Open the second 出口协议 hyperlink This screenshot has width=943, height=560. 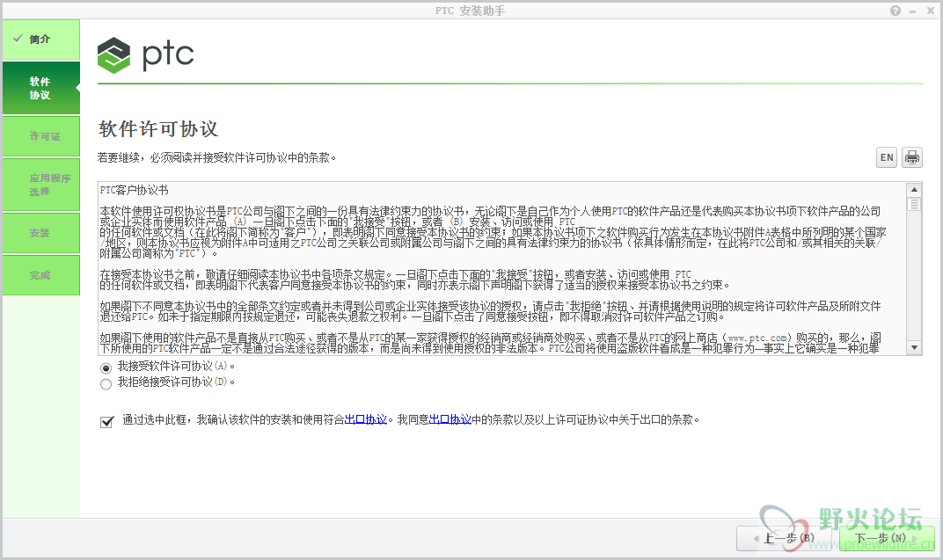[450, 419]
